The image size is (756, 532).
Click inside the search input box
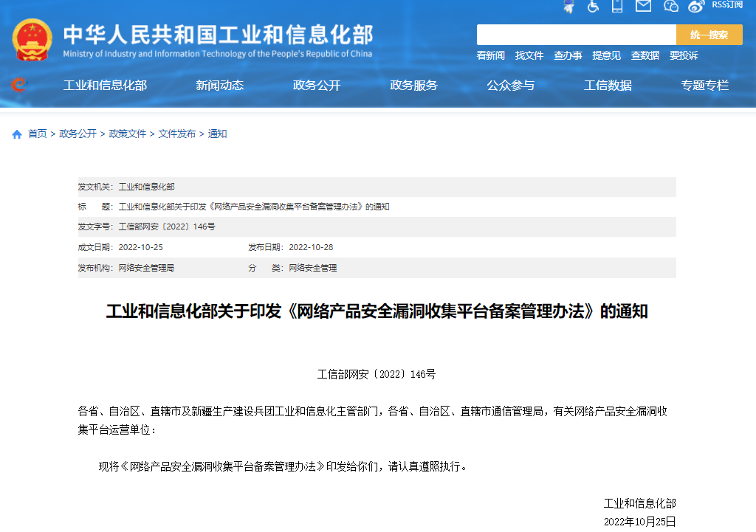tap(576, 34)
